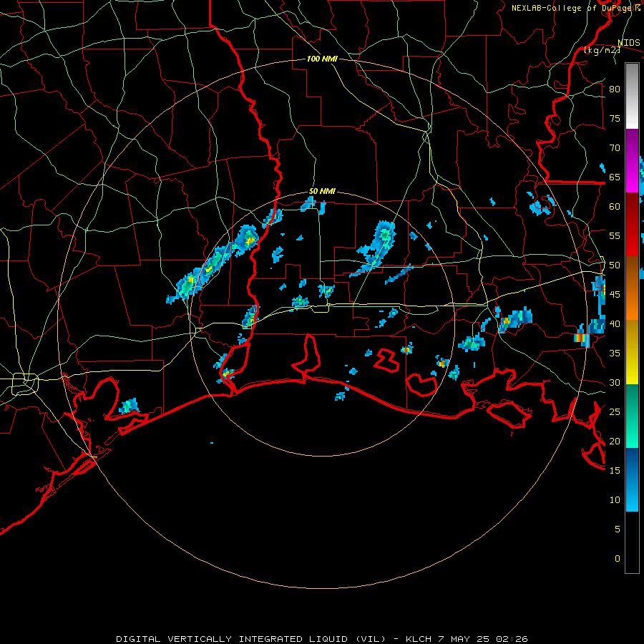Click the (kg/m2) units label
The image size is (644, 644).
[x=602, y=50]
